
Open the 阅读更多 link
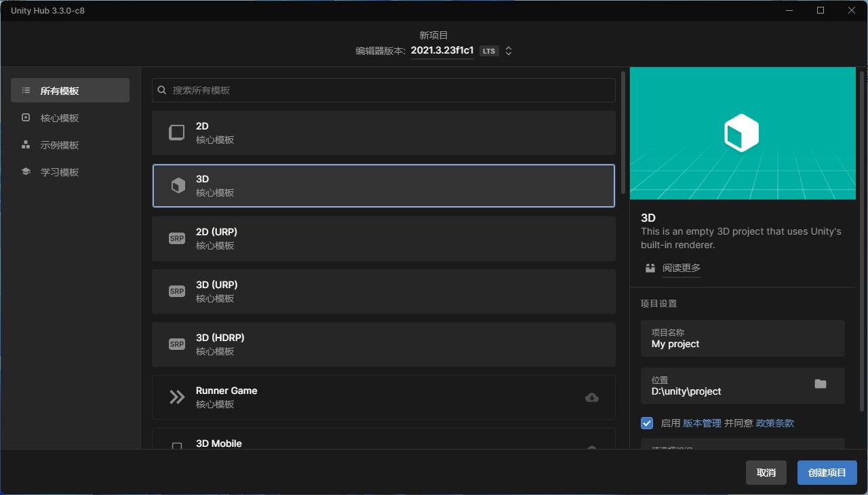pos(682,268)
